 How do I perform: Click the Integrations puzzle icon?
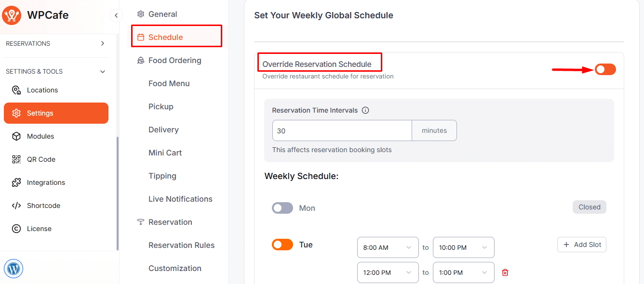point(16,182)
